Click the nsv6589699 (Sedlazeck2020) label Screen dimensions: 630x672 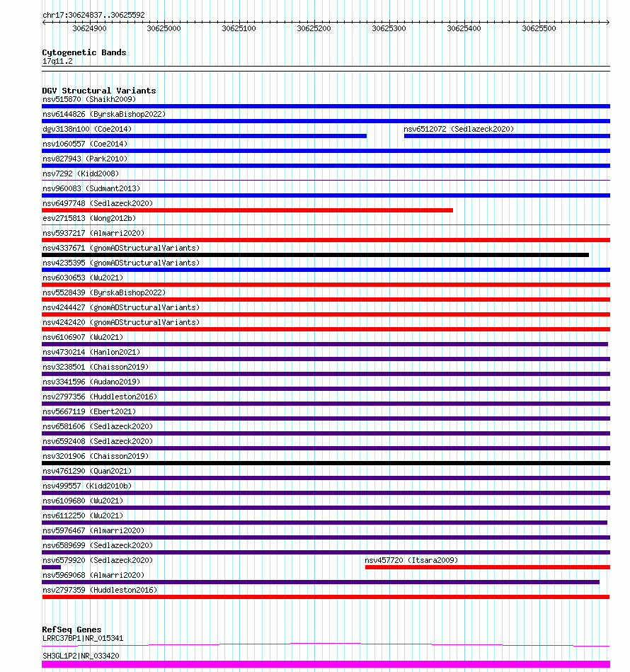[x=98, y=545]
